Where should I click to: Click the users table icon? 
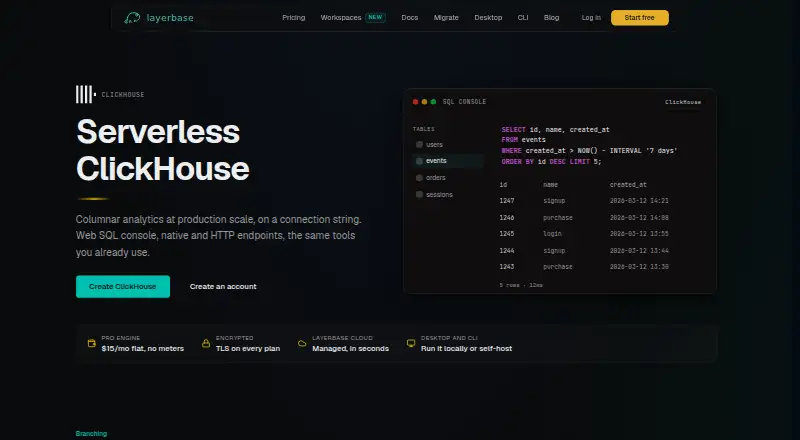tap(419, 144)
